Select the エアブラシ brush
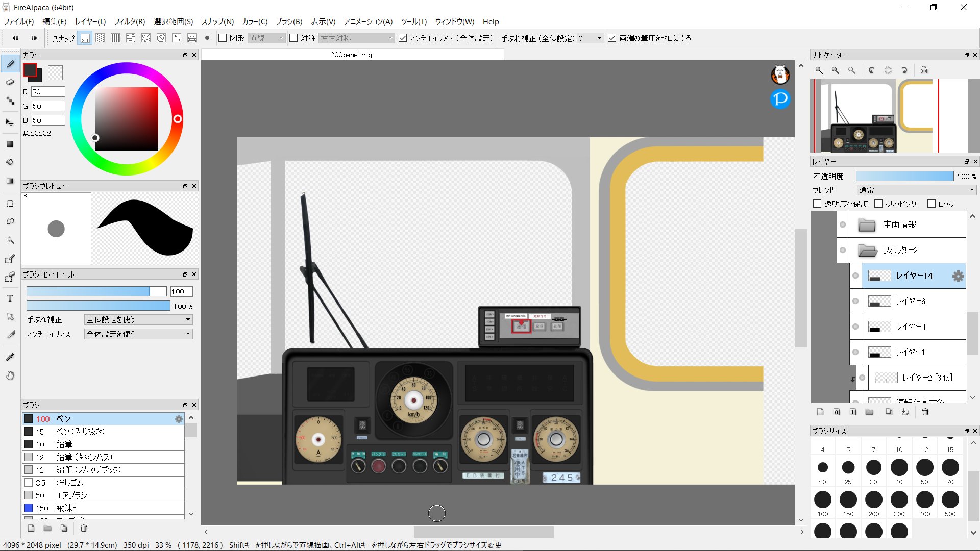The width and height of the screenshot is (980, 551). click(x=103, y=495)
